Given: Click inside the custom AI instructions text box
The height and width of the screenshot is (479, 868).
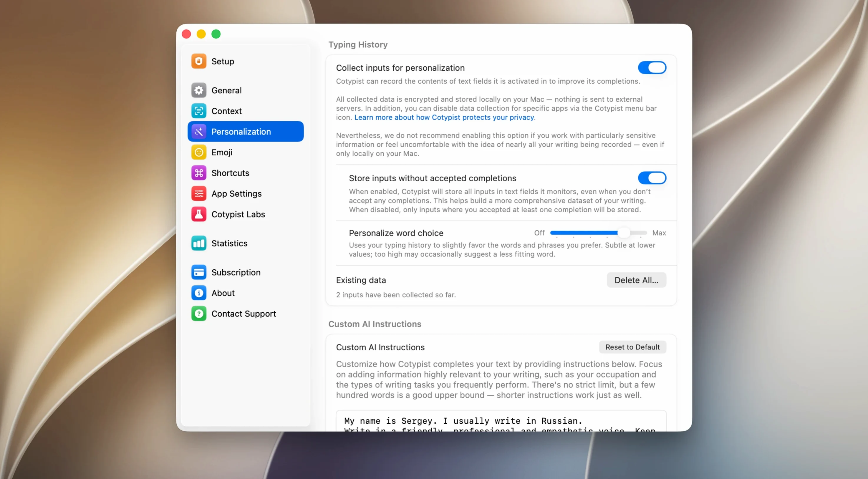Looking at the screenshot, I should 501,421.
